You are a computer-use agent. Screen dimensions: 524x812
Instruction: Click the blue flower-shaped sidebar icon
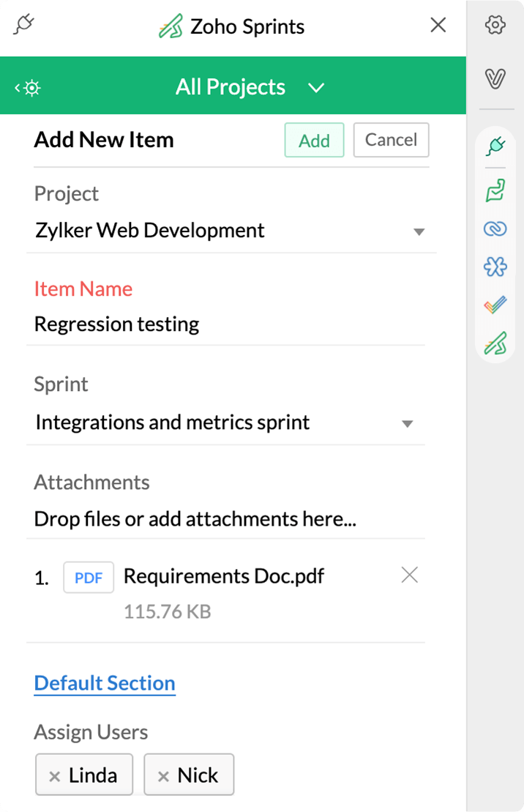495,267
